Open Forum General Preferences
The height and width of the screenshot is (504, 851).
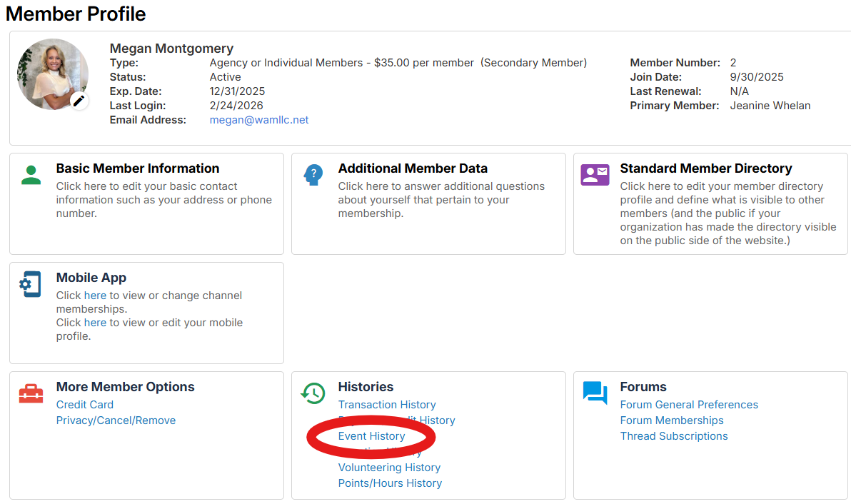689,405
